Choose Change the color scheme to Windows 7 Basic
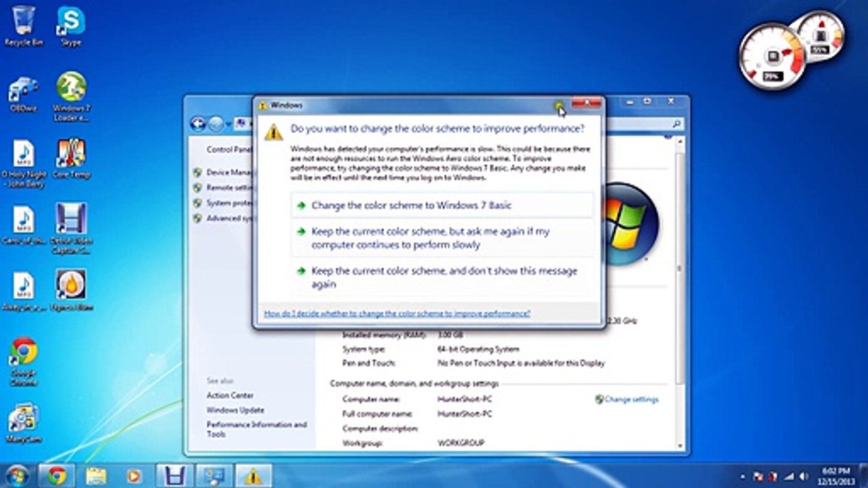 pos(442,205)
